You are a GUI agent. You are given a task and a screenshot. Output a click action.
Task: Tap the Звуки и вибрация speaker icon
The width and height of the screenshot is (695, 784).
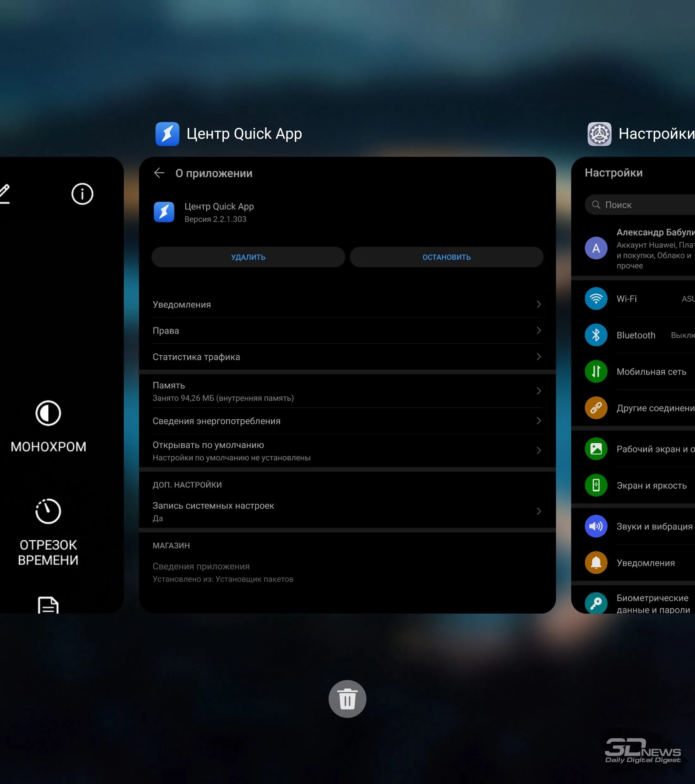click(x=596, y=526)
